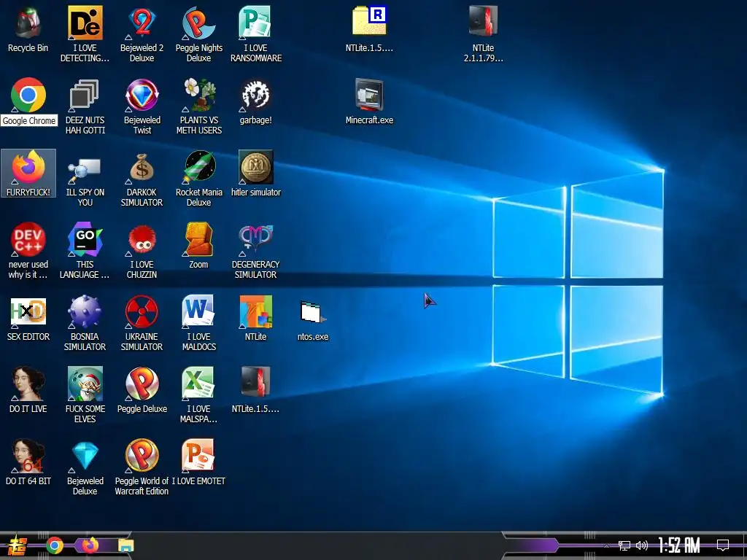
Task: Open the Action Center notification icon
Action: (723, 545)
